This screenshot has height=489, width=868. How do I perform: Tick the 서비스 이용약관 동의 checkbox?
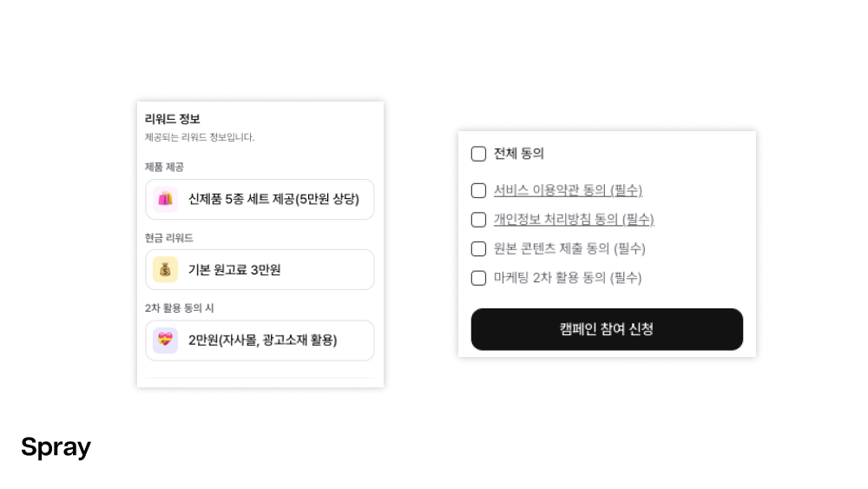click(478, 190)
